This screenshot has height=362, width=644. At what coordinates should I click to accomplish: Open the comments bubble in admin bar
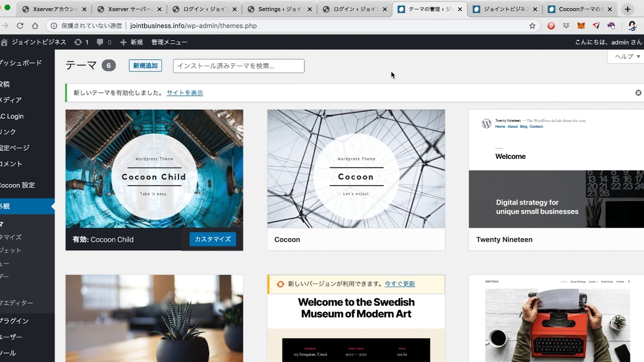coord(104,42)
